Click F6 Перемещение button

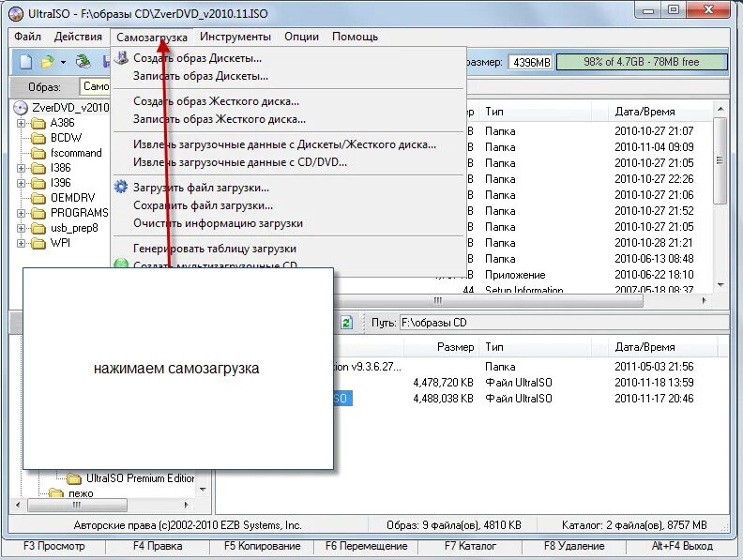tap(366, 546)
